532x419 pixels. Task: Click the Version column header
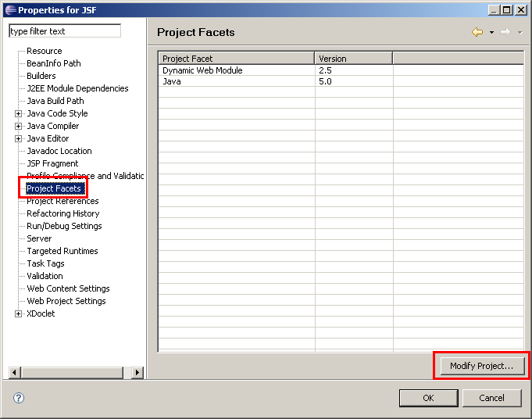click(x=354, y=59)
